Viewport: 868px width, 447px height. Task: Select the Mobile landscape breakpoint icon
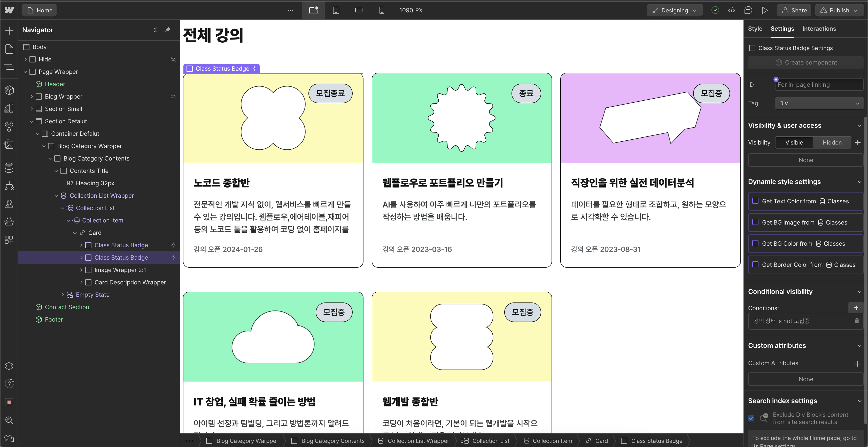359,10
